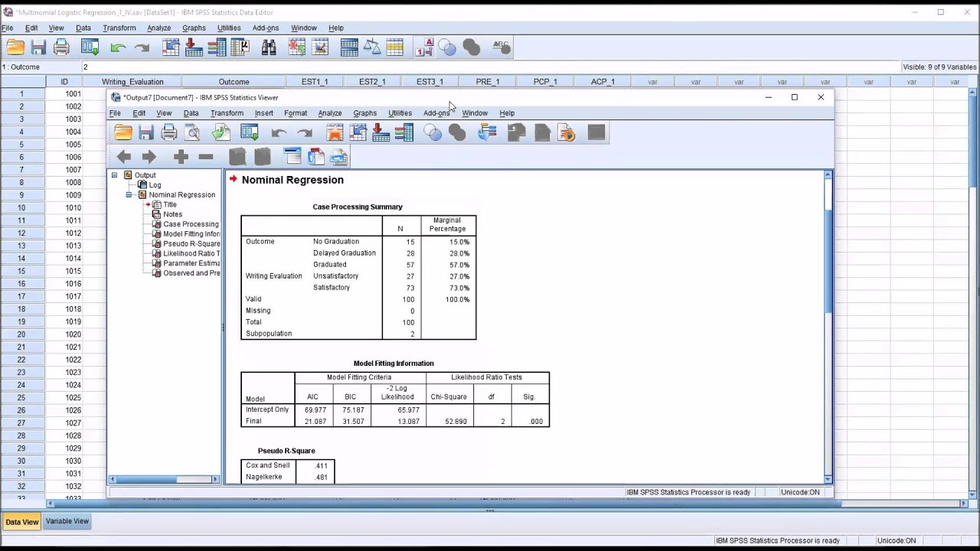980x551 pixels.
Task: Open the Viewer window's Format menu
Action: tap(296, 113)
